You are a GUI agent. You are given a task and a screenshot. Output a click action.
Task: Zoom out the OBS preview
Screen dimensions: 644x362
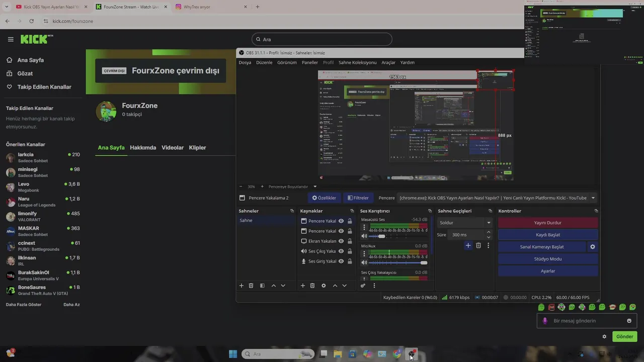pos(240,187)
